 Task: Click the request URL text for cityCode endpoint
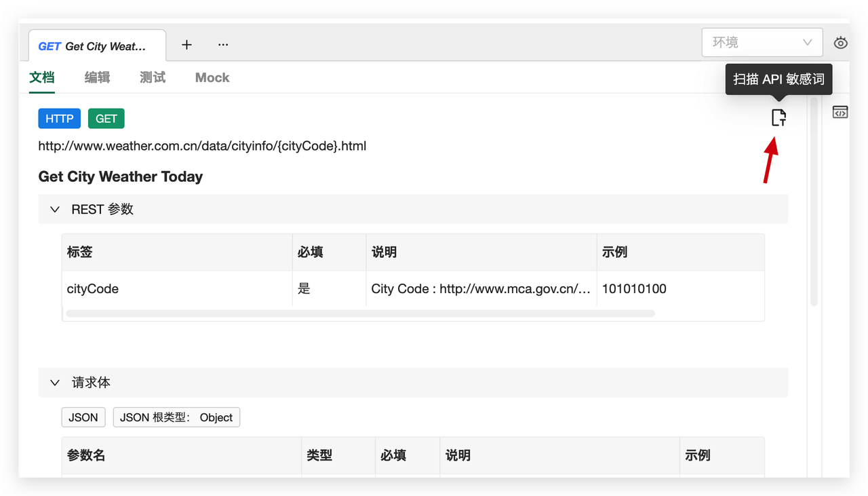click(x=202, y=145)
